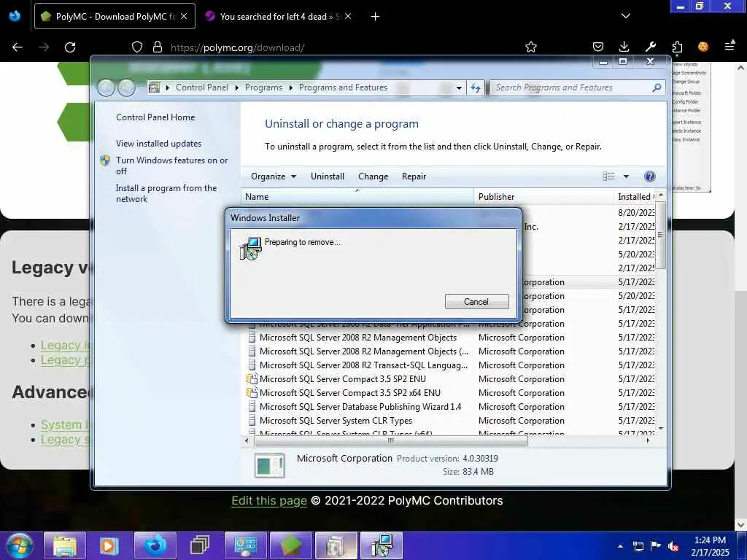
Task: Click the Control Panel back navigation button
Action: pyautogui.click(x=106, y=87)
